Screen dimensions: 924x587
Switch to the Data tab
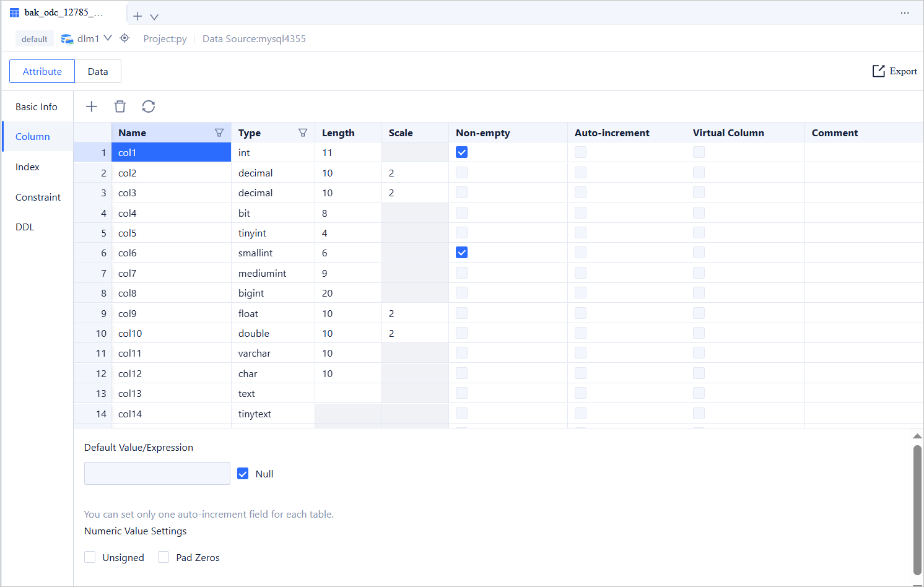tap(98, 71)
